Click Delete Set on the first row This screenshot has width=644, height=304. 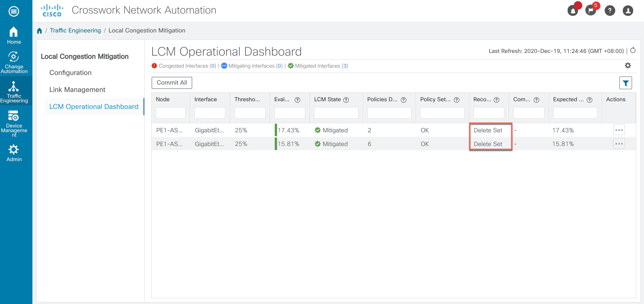point(488,130)
